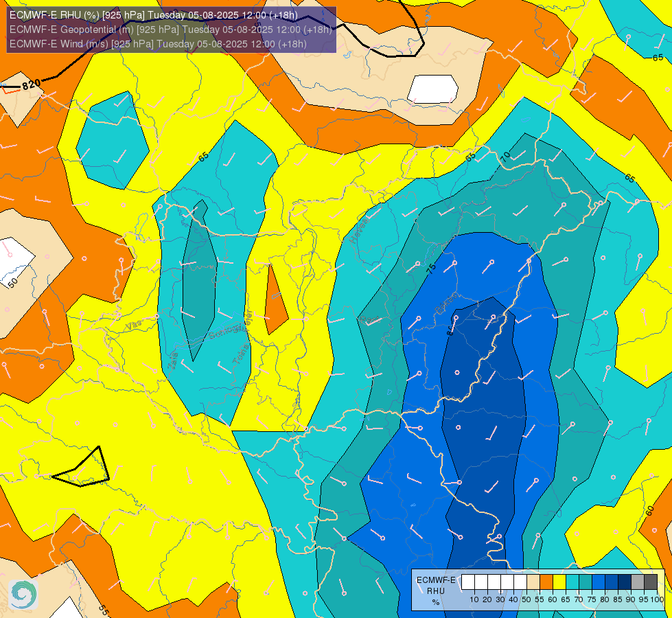Image resolution: width=672 pixels, height=618 pixels.
Task: Click the legend tick label 85
Action: pos(618,599)
